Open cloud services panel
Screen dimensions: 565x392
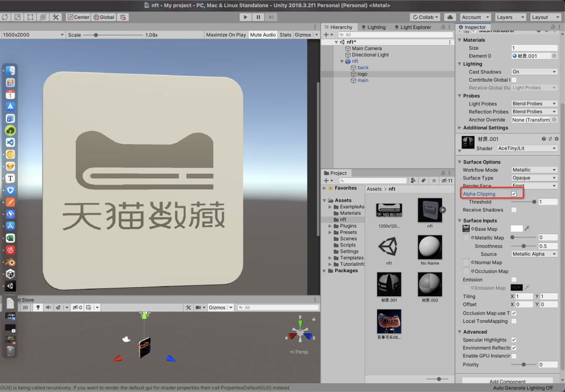point(450,17)
